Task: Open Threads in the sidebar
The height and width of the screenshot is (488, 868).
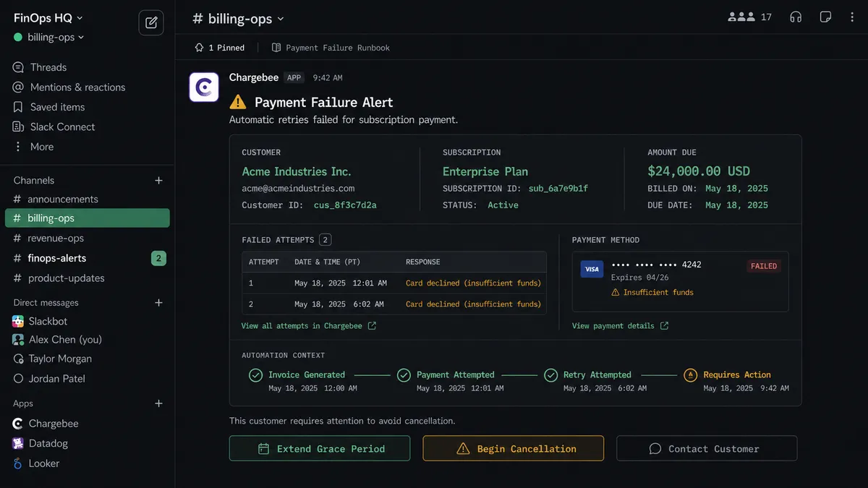Action: point(48,67)
